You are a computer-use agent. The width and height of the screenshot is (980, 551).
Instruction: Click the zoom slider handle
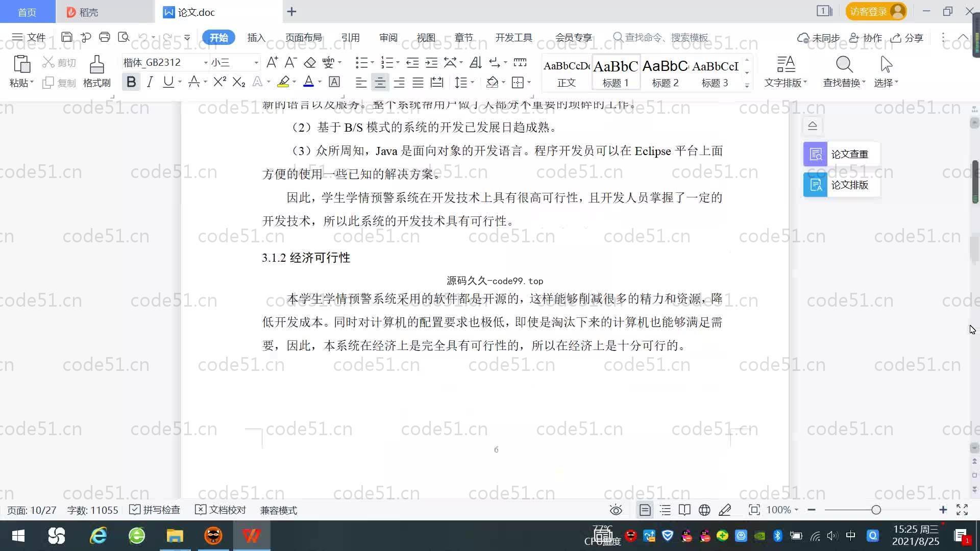coord(876,510)
